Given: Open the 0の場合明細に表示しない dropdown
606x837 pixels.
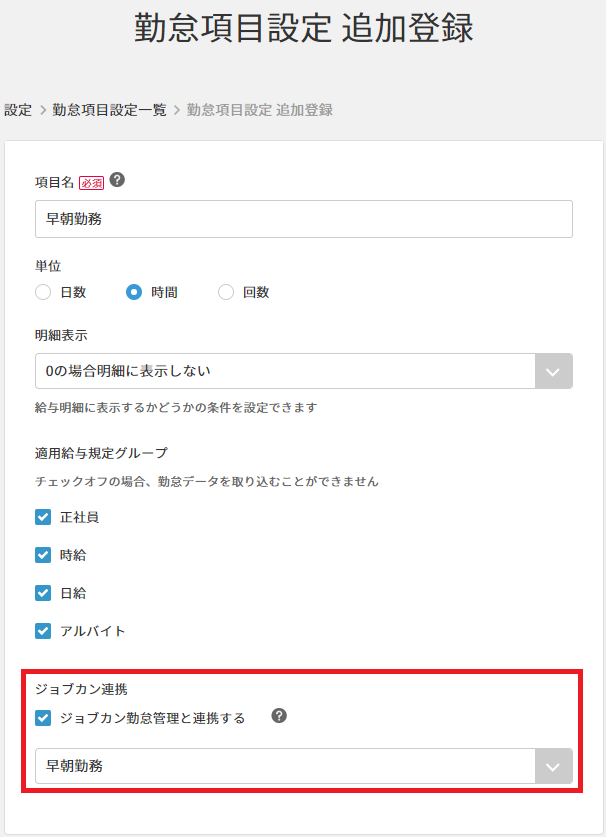Looking at the screenshot, I should click(303, 371).
